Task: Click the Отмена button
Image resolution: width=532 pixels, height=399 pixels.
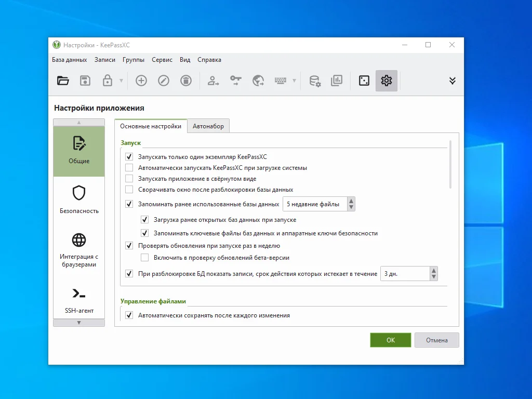Action: [436, 340]
